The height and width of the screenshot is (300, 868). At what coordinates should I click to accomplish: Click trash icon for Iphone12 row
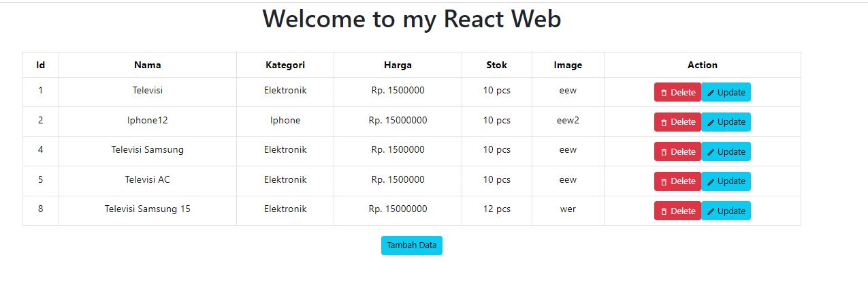coord(664,123)
